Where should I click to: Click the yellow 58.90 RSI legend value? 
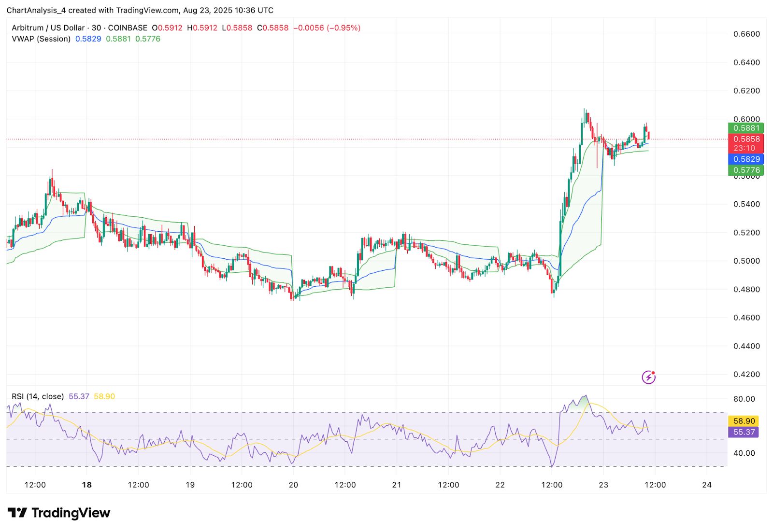point(104,396)
